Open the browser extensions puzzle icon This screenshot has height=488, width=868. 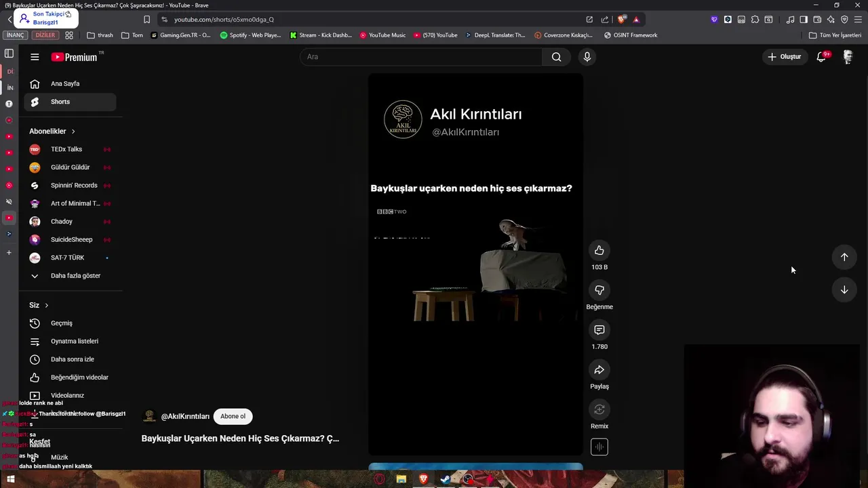pyautogui.click(x=755, y=20)
